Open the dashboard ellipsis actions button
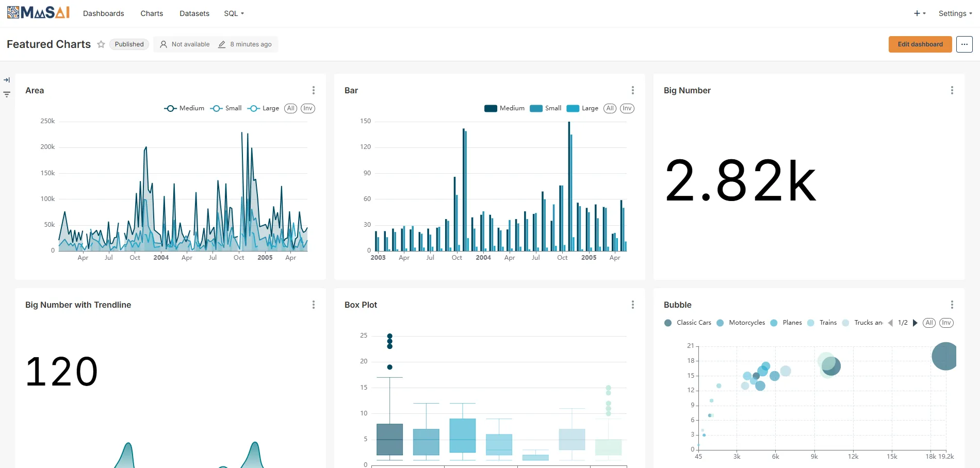The image size is (980, 468). (965, 44)
